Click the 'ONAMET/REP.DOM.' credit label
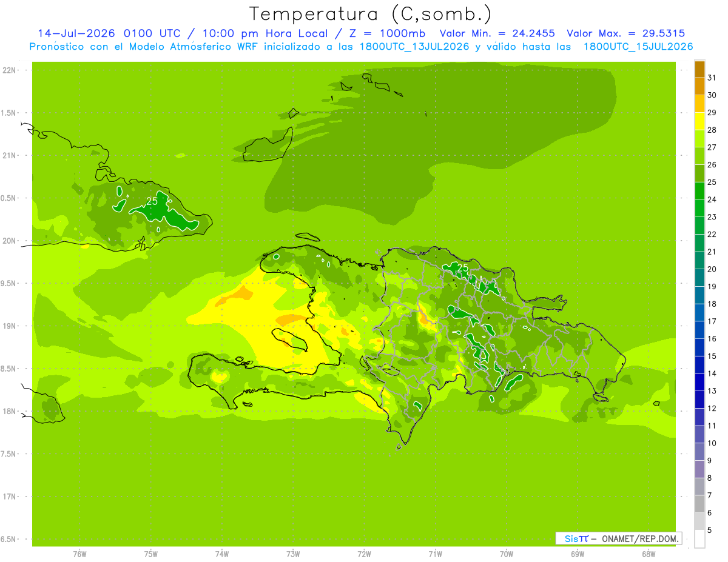Image resolution: width=728 pixels, height=562 pixels. click(x=639, y=538)
